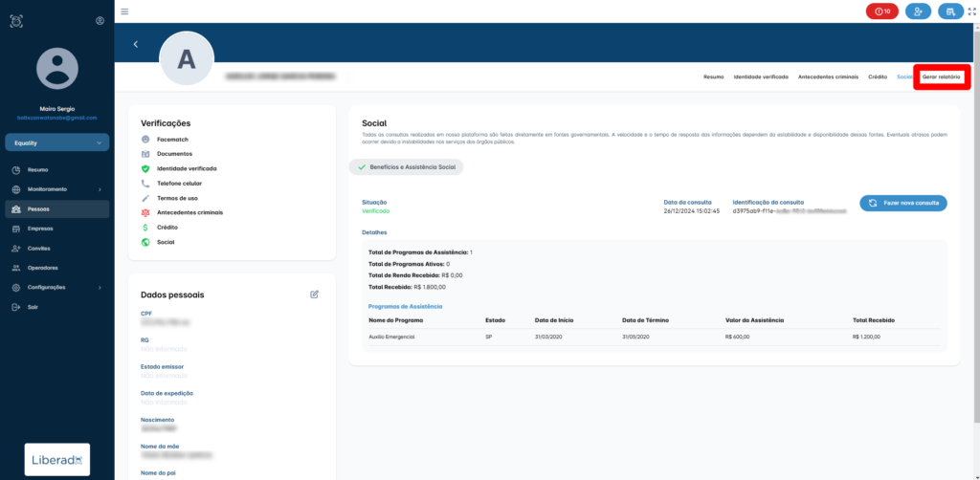This screenshot has height=480, width=980.
Task: Switch to the Antecedentes criminais tab
Action: pos(828,76)
